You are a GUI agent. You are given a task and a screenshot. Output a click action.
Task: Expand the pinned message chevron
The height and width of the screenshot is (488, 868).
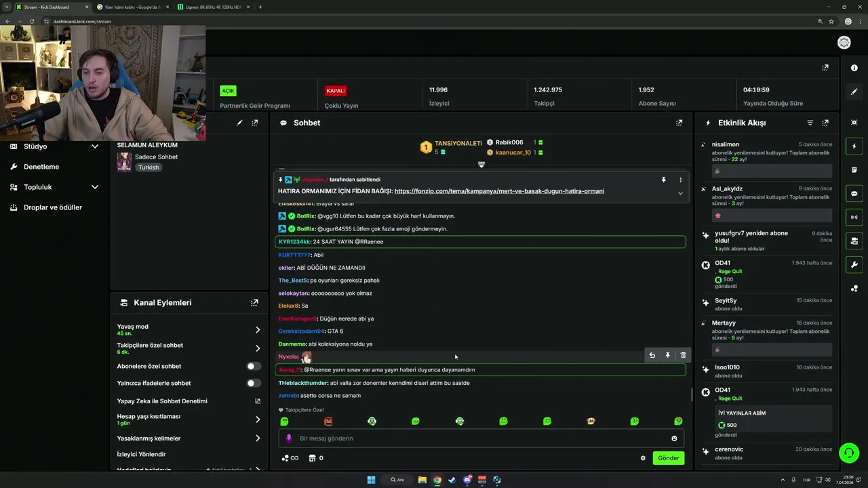click(680, 193)
